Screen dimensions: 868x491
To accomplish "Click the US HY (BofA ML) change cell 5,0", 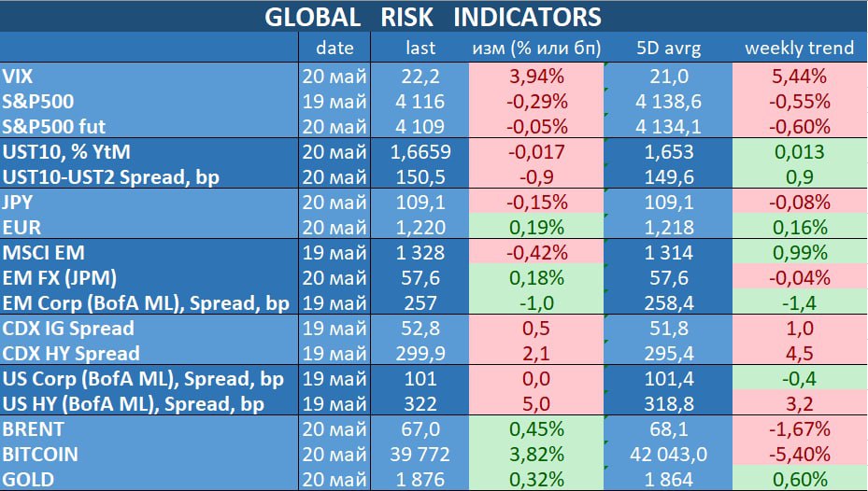I will 536,404.
